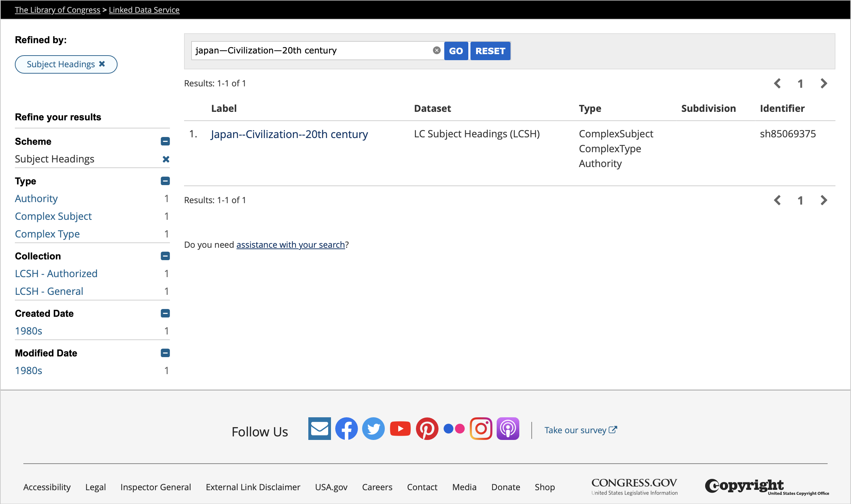Remove the Subject Headings refinement chip
Viewport: 851px width, 504px height.
(102, 64)
